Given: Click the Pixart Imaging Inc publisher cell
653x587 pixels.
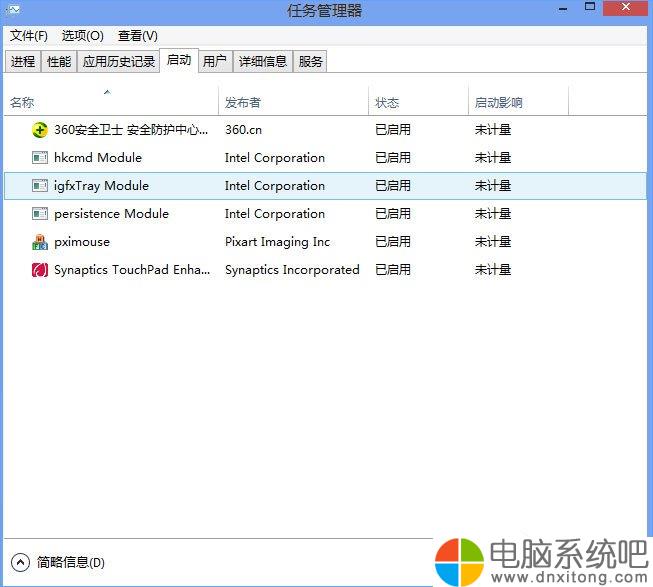Looking at the screenshot, I should point(277,242).
